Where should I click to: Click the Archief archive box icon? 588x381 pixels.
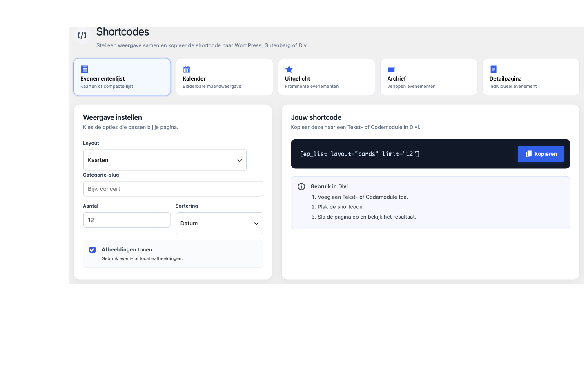coord(391,69)
